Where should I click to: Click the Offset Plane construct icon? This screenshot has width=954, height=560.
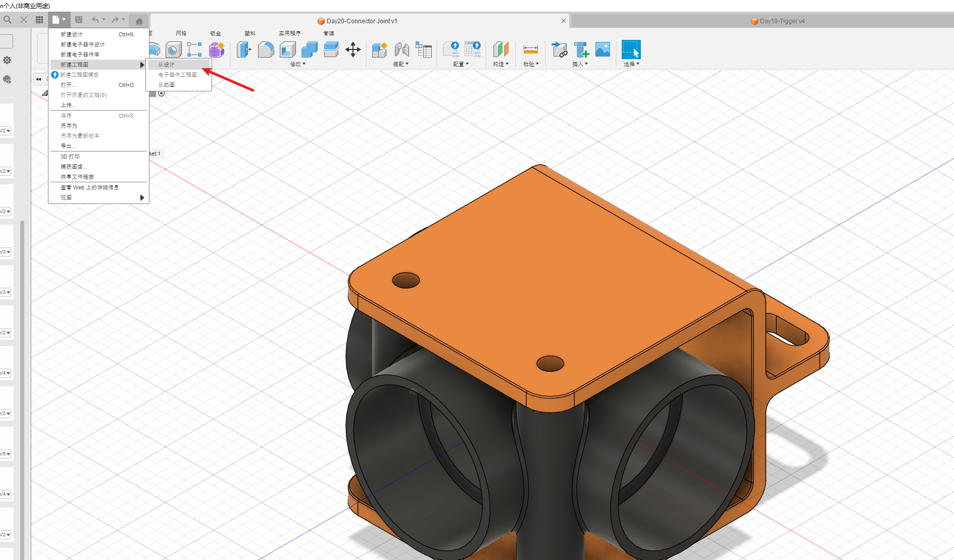point(500,49)
